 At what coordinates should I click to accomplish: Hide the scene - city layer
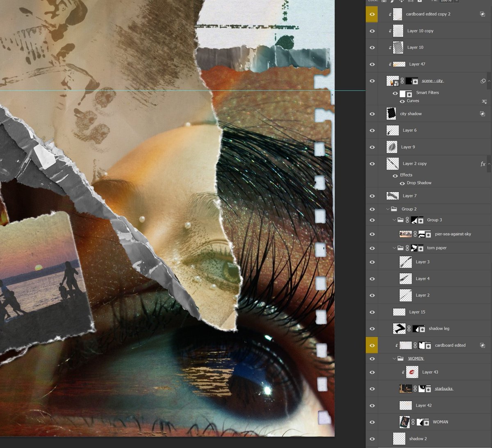[372, 81]
